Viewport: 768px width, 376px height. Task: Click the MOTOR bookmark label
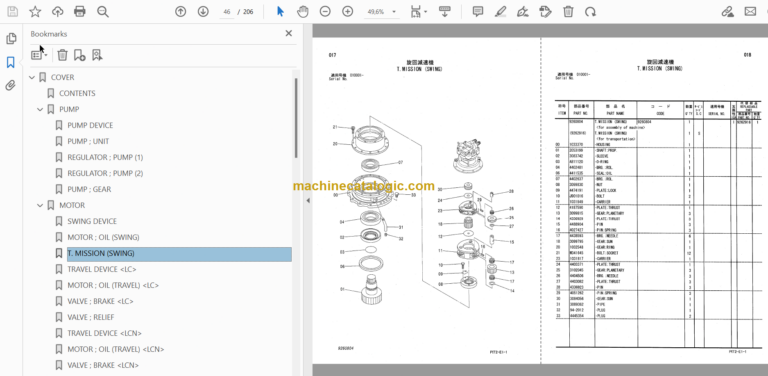[72, 205]
